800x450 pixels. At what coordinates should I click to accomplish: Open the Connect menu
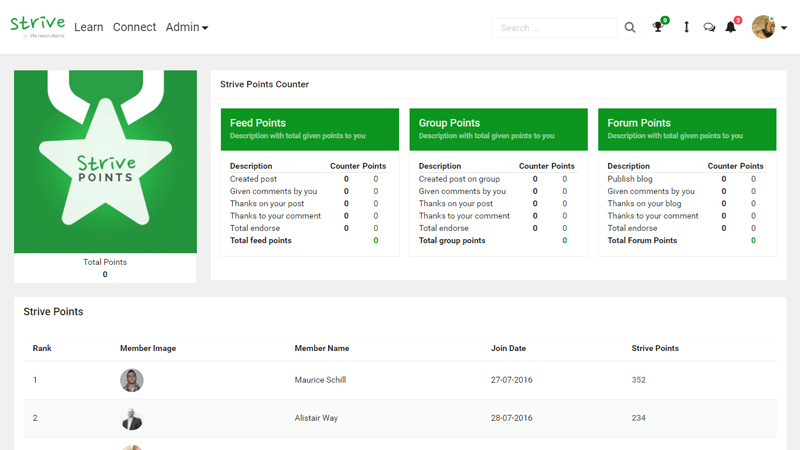pyautogui.click(x=134, y=27)
